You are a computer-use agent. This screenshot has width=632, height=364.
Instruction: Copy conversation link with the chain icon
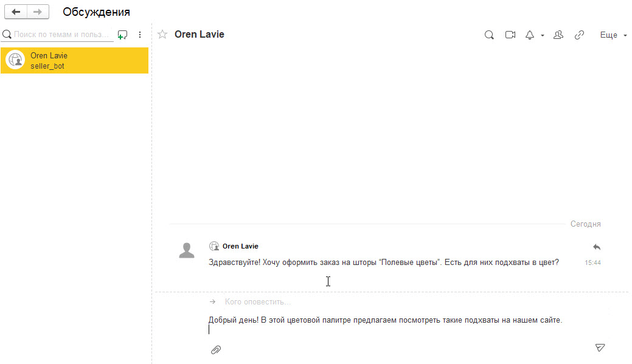pos(579,35)
